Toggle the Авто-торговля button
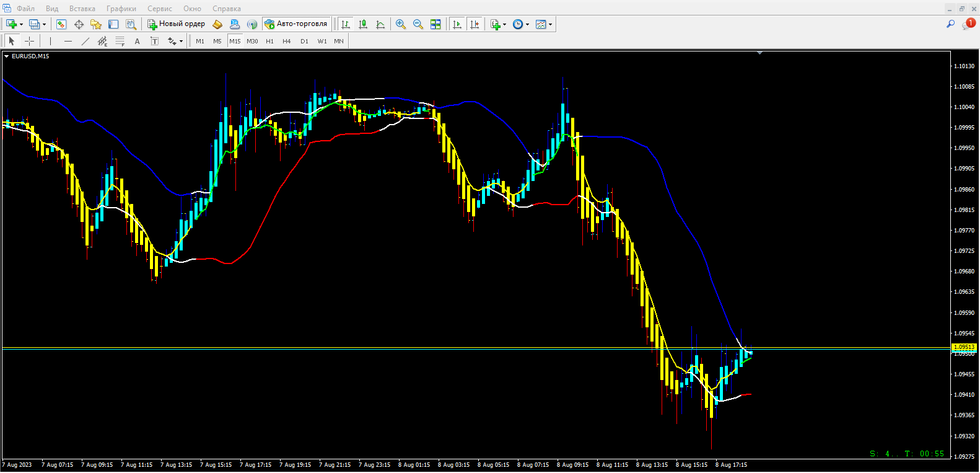 click(x=296, y=24)
